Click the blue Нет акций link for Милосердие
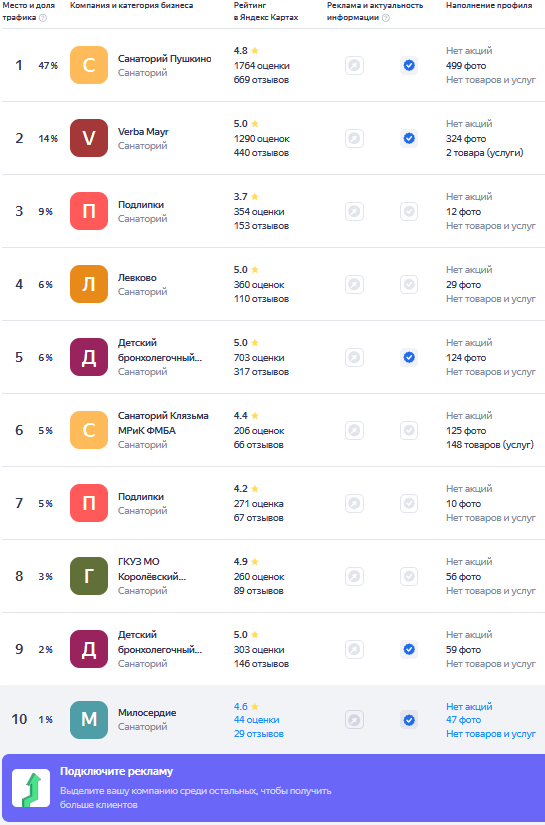This screenshot has width=545, height=825. pyautogui.click(x=469, y=706)
